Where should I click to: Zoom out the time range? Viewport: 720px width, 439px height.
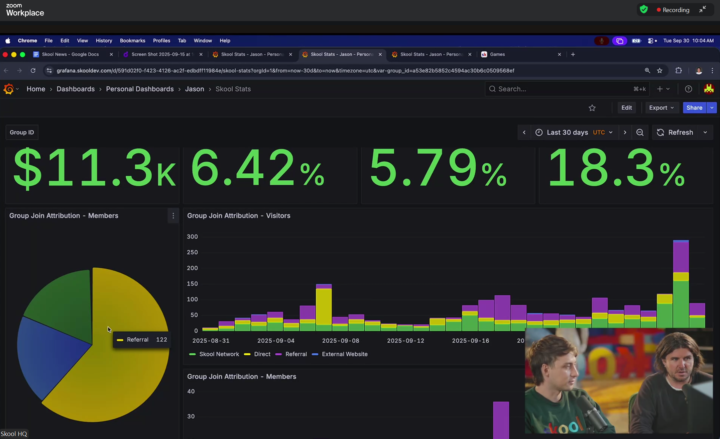point(640,132)
